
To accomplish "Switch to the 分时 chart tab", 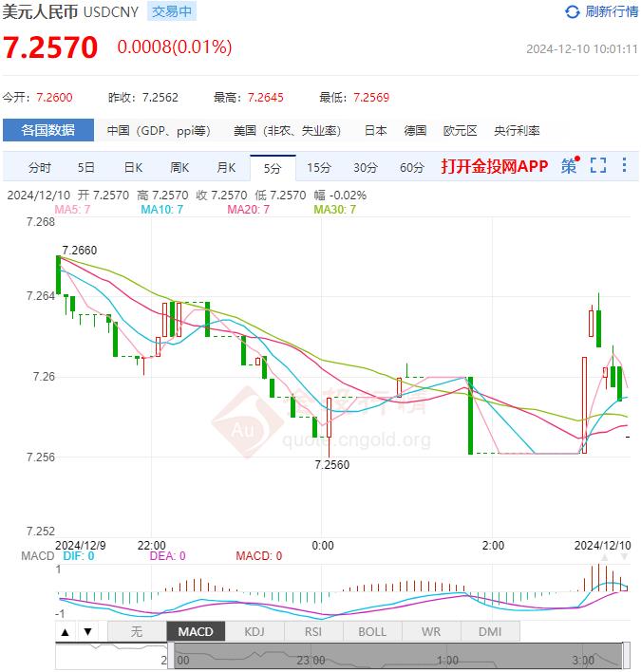I will point(40,168).
